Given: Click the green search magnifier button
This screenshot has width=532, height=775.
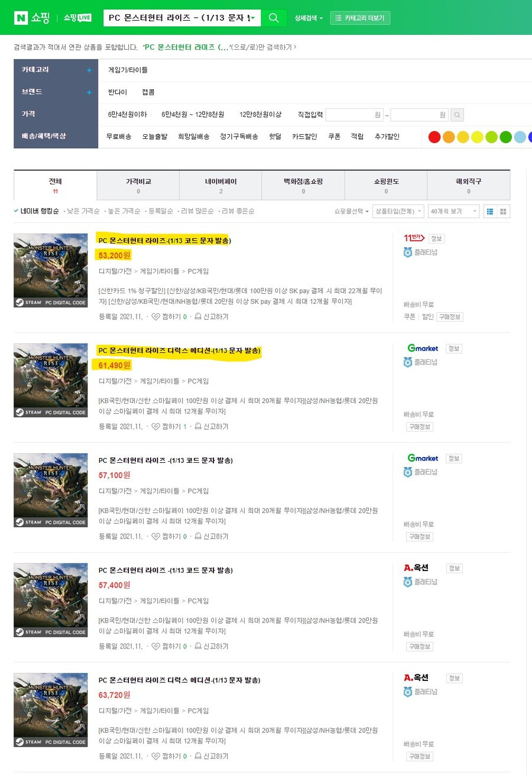Looking at the screenshot, I should coord(274,18).
